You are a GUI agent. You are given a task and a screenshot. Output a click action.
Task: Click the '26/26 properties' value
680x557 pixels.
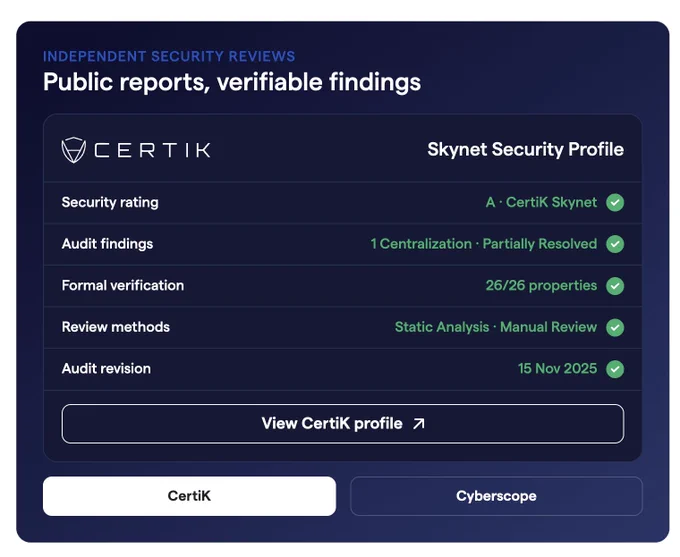coord(541,285)
